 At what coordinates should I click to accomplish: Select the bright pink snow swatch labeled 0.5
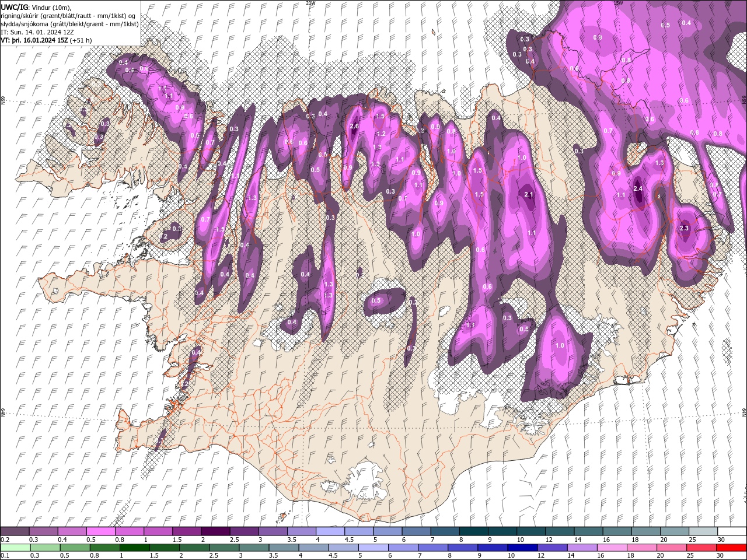(100, 531)
